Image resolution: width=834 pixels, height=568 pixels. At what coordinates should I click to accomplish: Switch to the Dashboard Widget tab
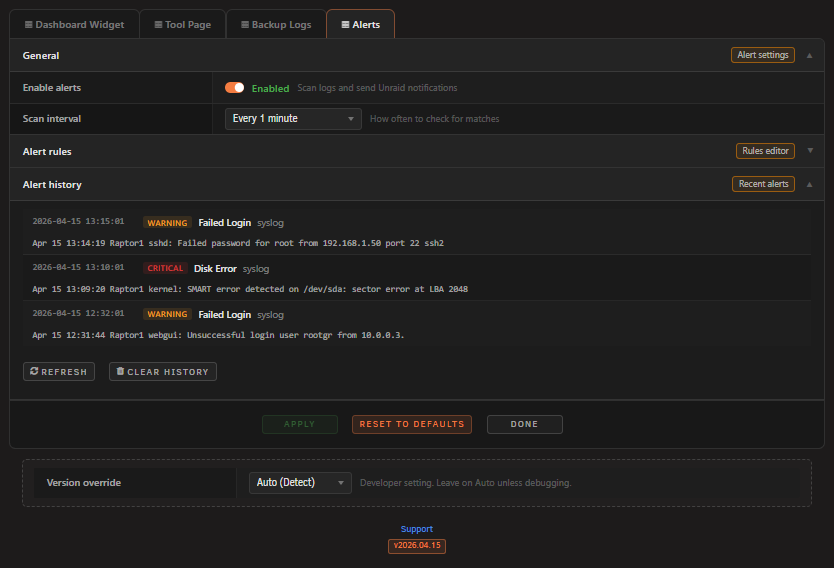pos(74,24)
